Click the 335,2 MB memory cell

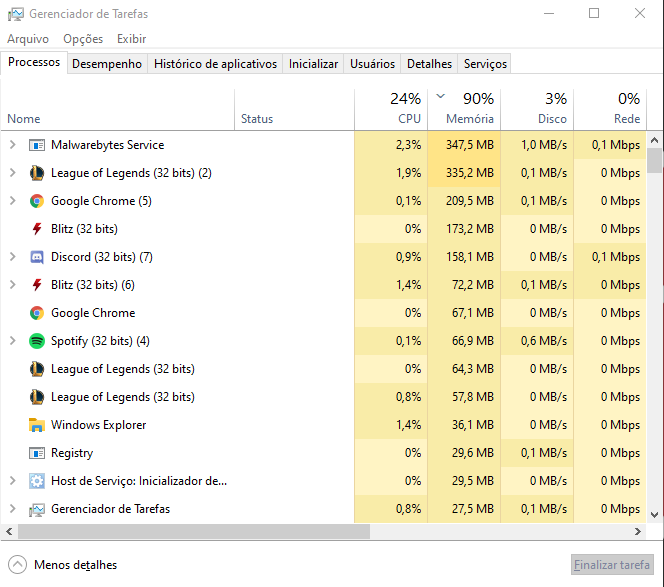tap(464, 173)
